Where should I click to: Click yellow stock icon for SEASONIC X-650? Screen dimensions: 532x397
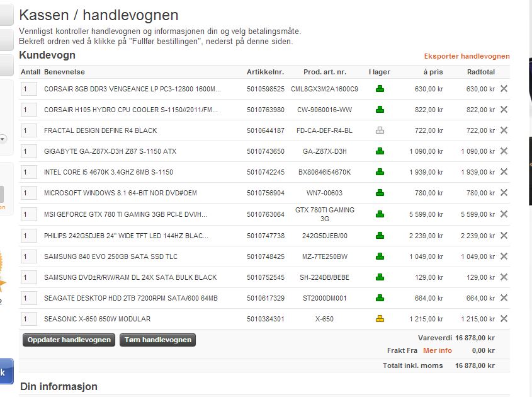[x=380, y=319]
